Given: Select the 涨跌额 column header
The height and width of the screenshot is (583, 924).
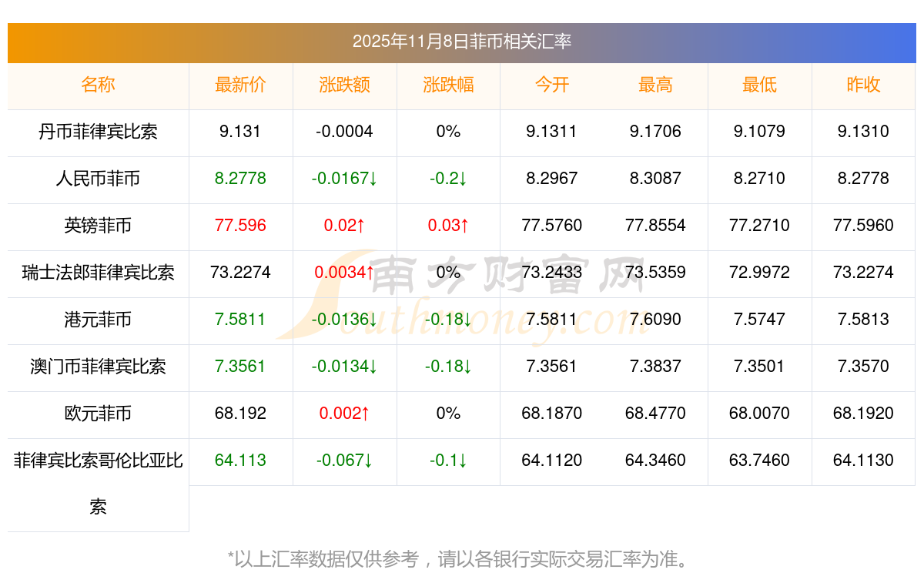Looking at the screenshot, I should (x=344, y=85).
